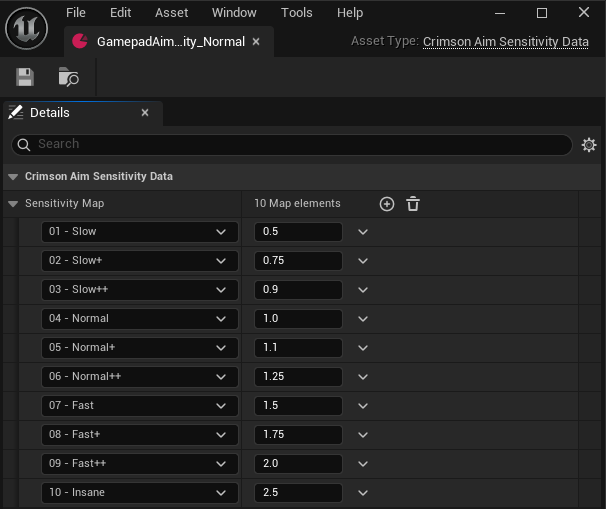Click the 2.0 value field
The image size is (606, 509).
(x=298, y=463)
